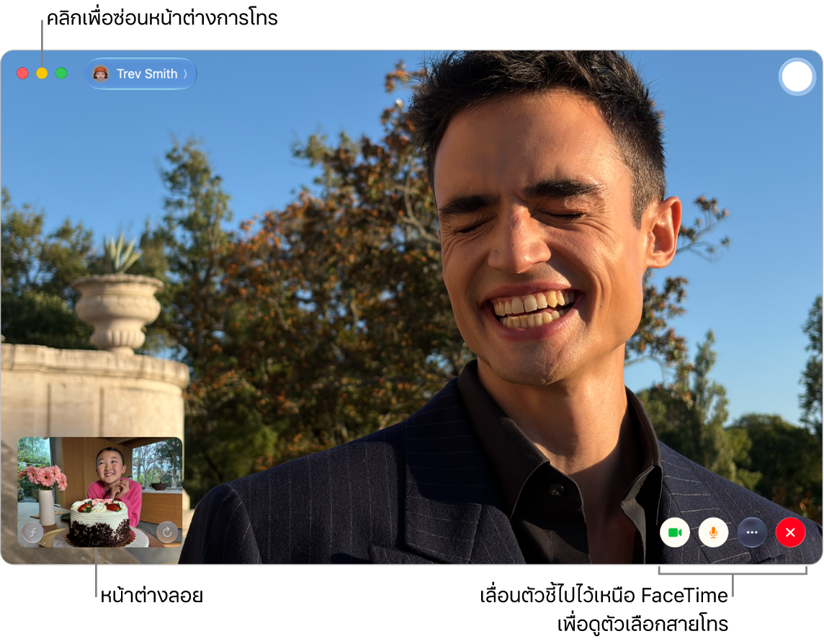The width and height of the screenshot is (824, 644).
Task: Click the yellow minimize button
Action: [x=42, y=73]
